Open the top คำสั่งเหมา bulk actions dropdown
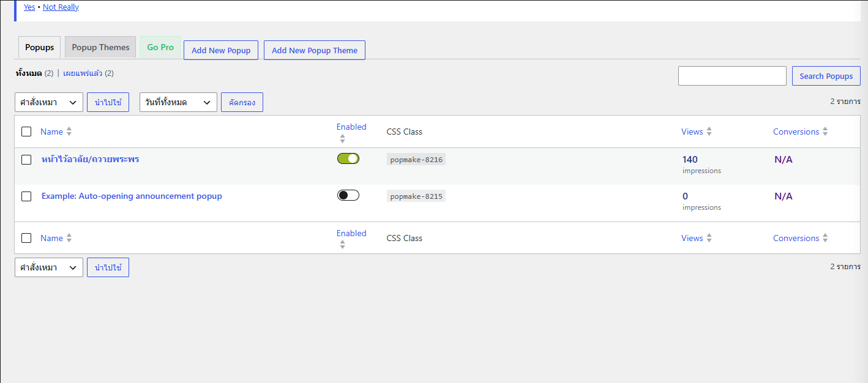The image size is (868, 383). click(x=49, y=102)
